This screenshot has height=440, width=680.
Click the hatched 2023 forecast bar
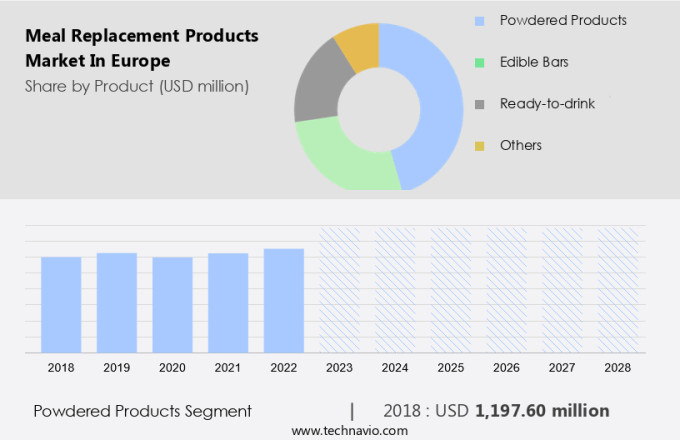[339, 290]
